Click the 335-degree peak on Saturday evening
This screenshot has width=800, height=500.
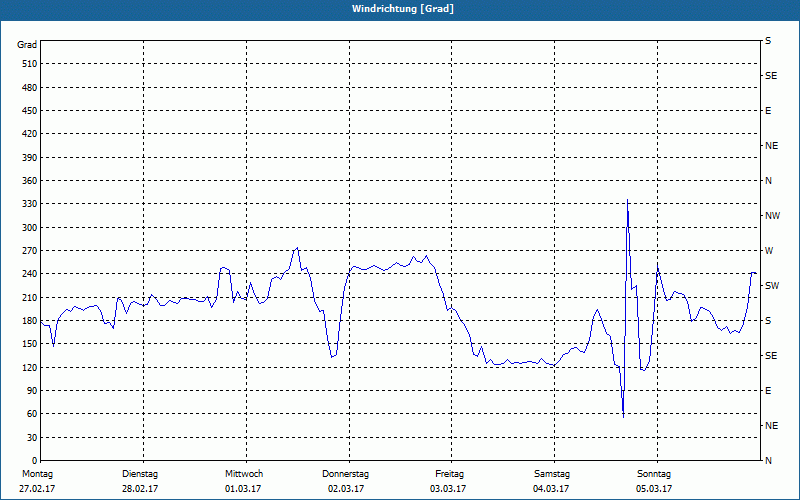(627, 200)
